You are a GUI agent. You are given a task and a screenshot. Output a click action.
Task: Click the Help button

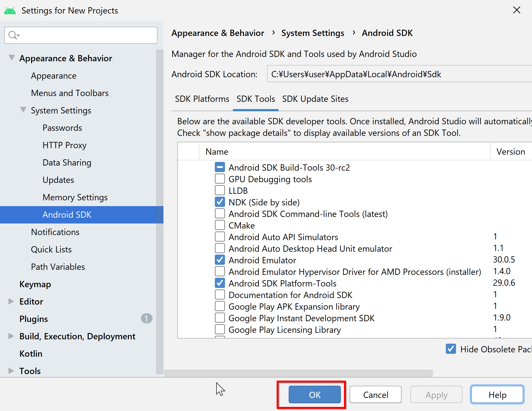[497, 394]
